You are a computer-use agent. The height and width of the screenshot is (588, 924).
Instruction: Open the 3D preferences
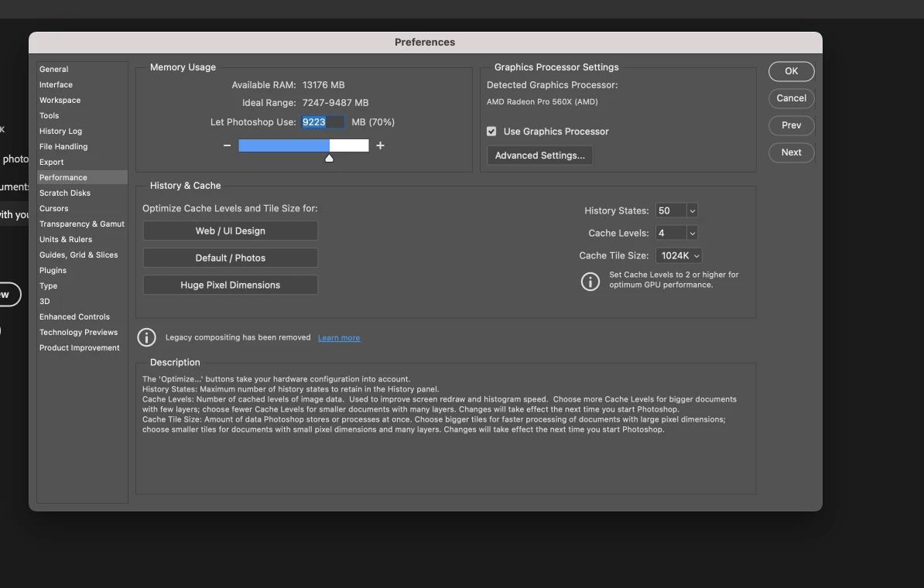point(82,301)
